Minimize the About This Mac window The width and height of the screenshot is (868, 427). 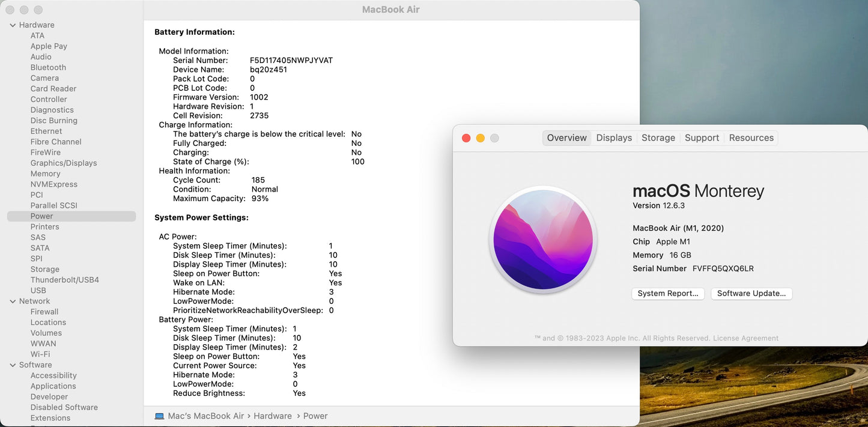(481, 138)
